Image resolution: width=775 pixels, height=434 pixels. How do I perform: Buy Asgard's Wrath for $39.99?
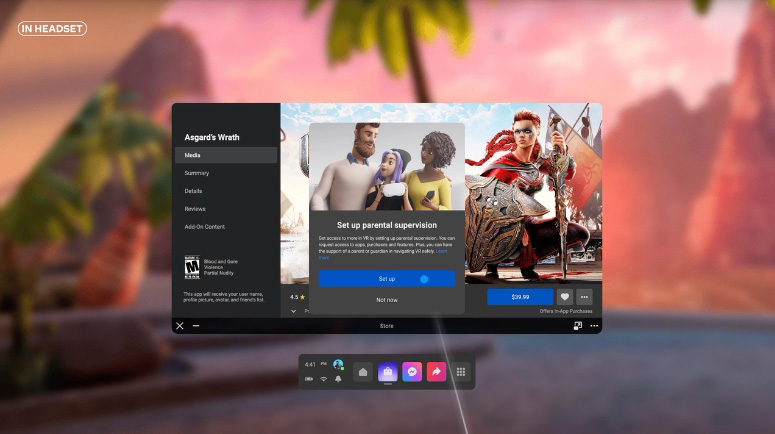click(x=520, y=297)
